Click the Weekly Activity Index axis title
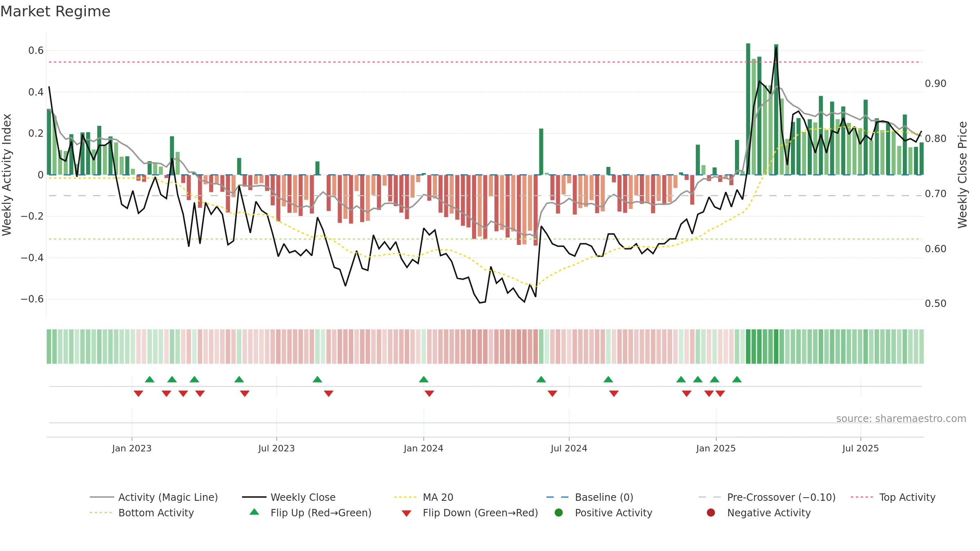 7,175
